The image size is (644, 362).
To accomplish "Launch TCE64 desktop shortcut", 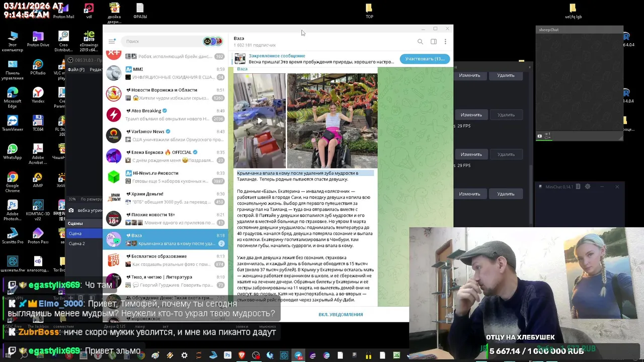I will (x=38, y=124).
